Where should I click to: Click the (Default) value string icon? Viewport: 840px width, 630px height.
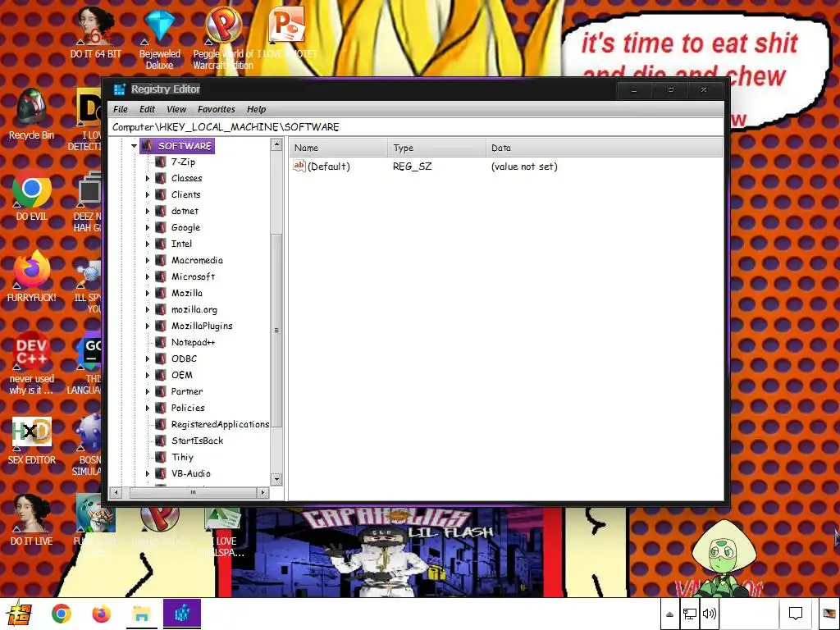299,166
